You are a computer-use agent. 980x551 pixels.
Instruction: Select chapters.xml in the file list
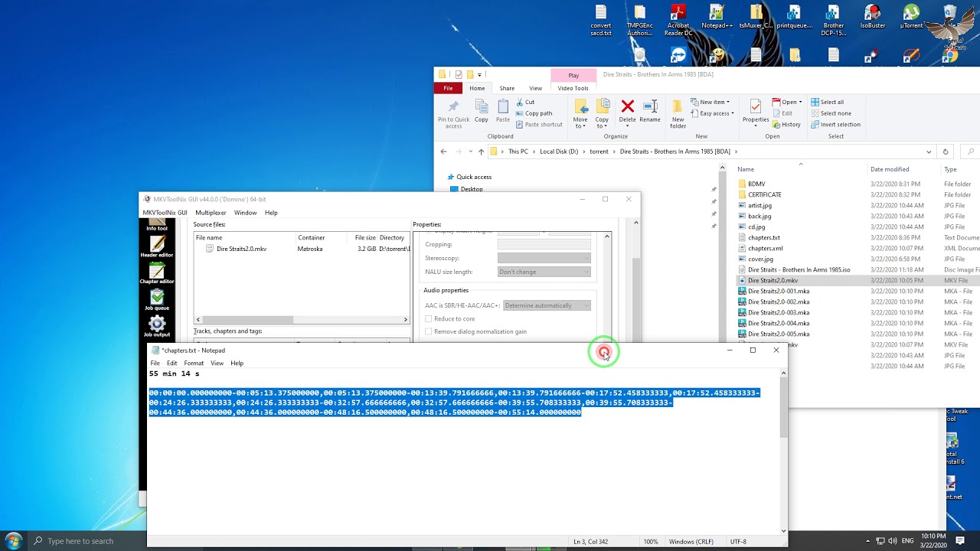[766, 248]
